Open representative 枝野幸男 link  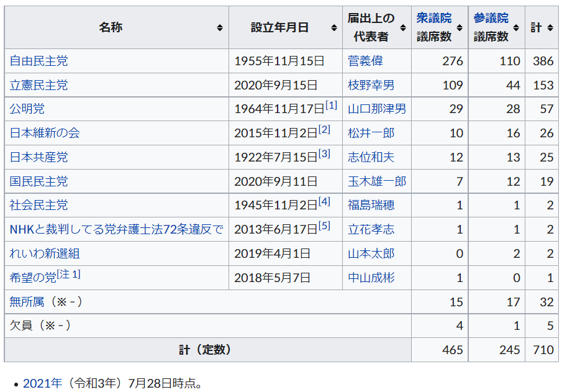pos(371,85)
